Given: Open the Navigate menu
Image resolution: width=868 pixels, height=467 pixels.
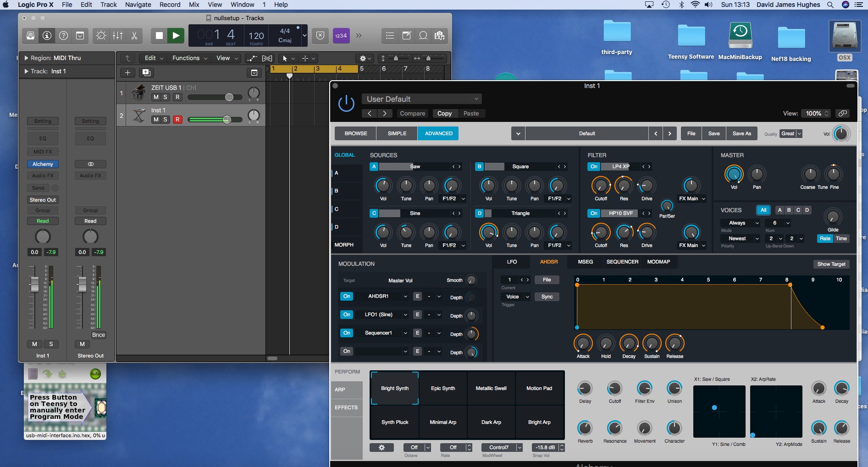Looking at the screenshot, I should click(x=138, y=5).
